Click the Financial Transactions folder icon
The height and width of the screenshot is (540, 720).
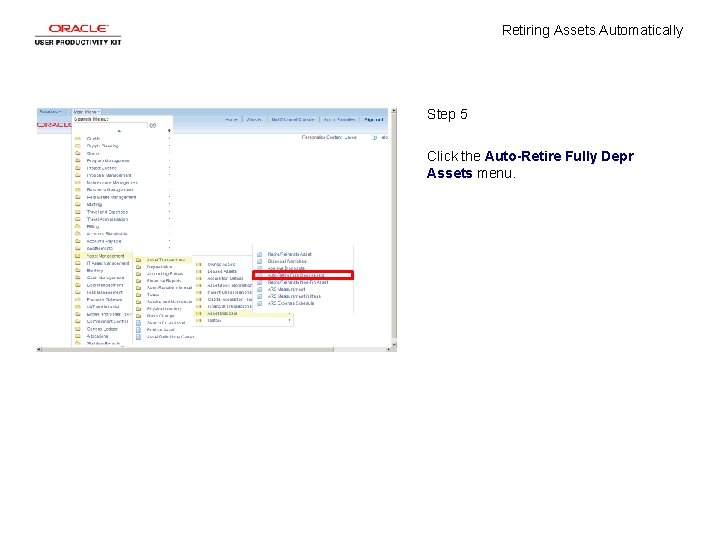point(199,306)
